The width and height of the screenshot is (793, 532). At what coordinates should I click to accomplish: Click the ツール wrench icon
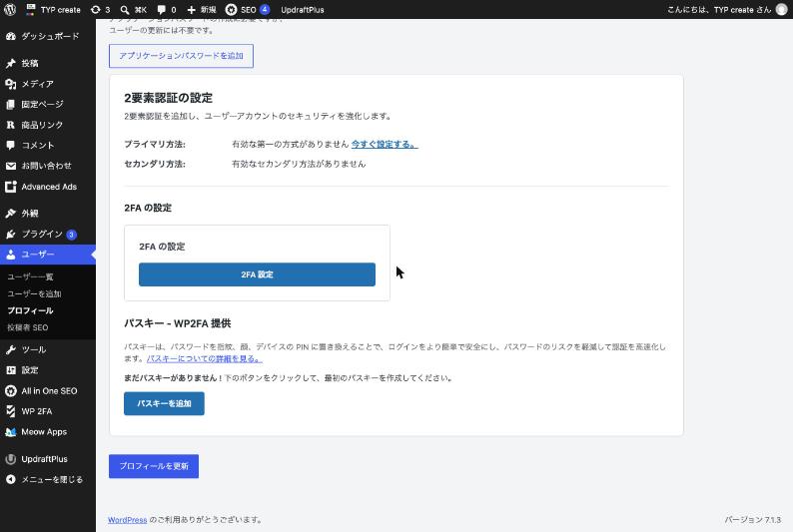click(x=11, y=349)
